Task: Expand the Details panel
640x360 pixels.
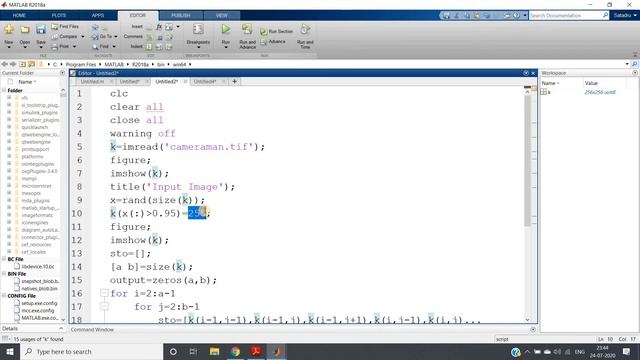Action: coord(61,328)
